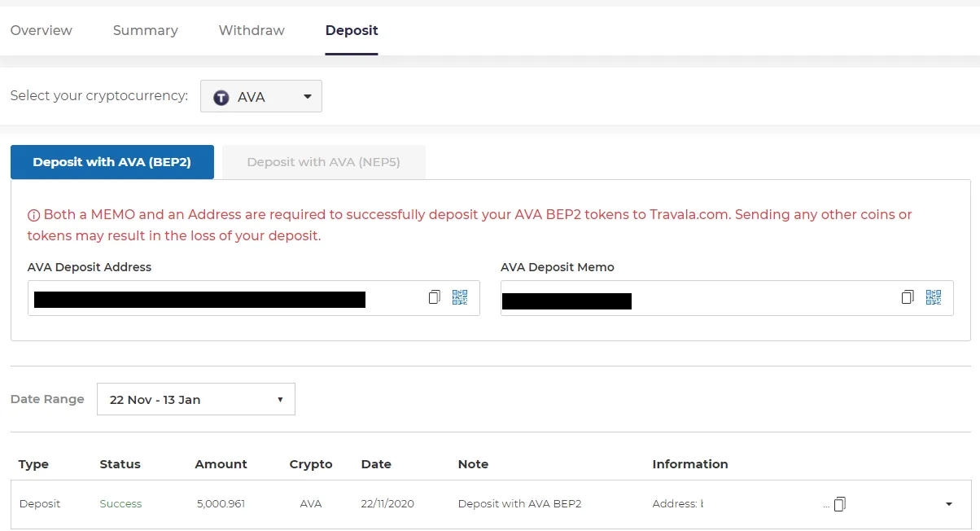
Task: Click 'Deposit' type cell in transaction row
Action: [40, 504]
